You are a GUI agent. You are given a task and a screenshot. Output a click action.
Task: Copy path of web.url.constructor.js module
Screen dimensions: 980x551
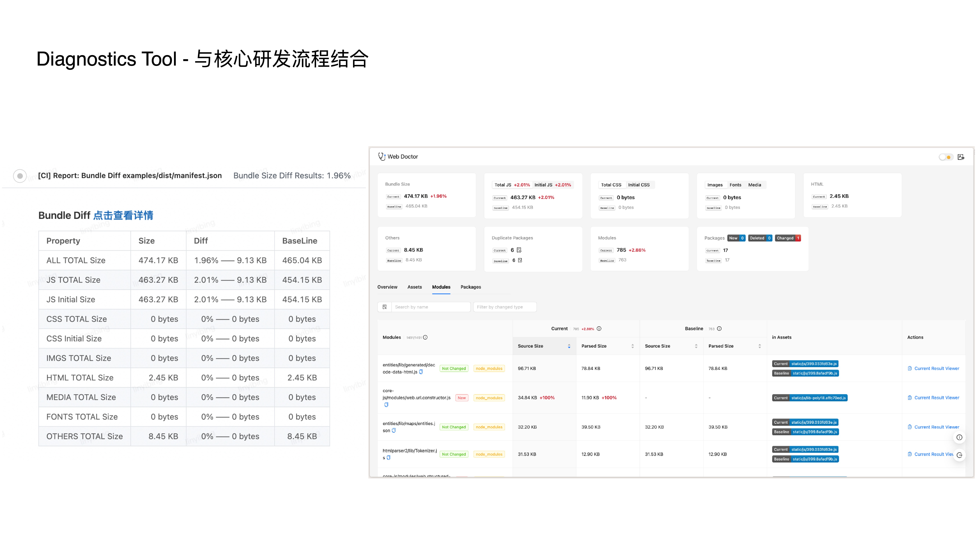[386, 405]
